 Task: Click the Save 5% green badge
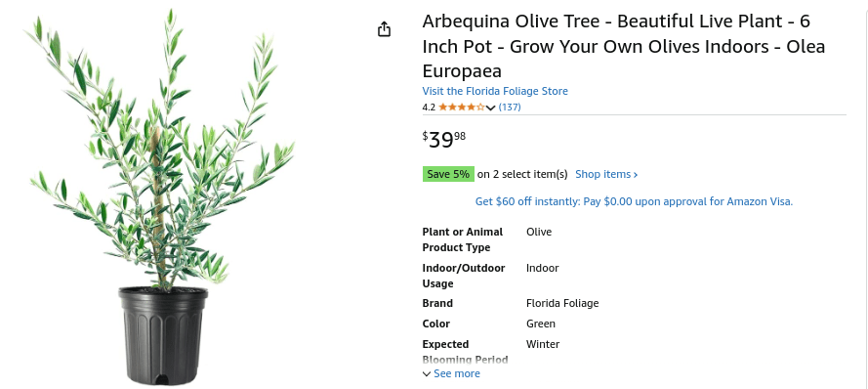click(448, 174)
